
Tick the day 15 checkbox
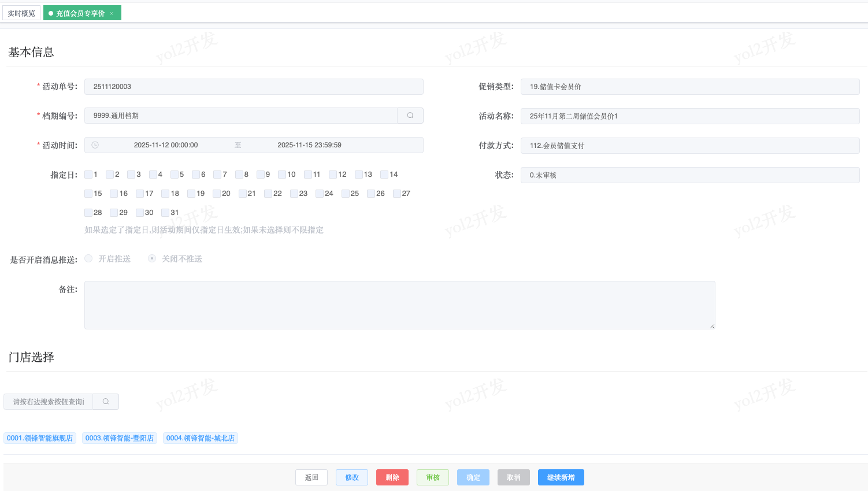click(x=88, y=194)
